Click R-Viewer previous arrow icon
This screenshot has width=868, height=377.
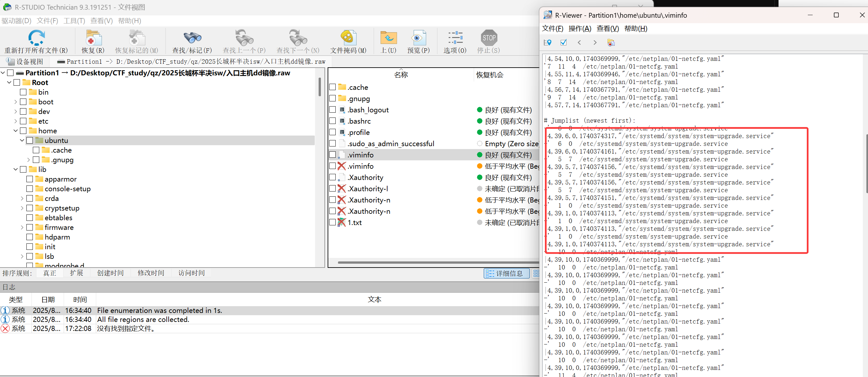click(579, 42)
